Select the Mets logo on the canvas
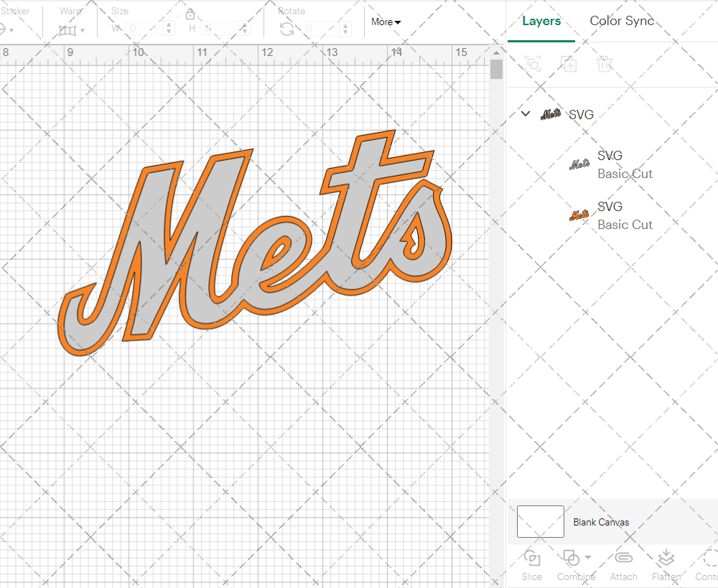The width and height of the screenshot is (718, 588). (x=255, y=243)
